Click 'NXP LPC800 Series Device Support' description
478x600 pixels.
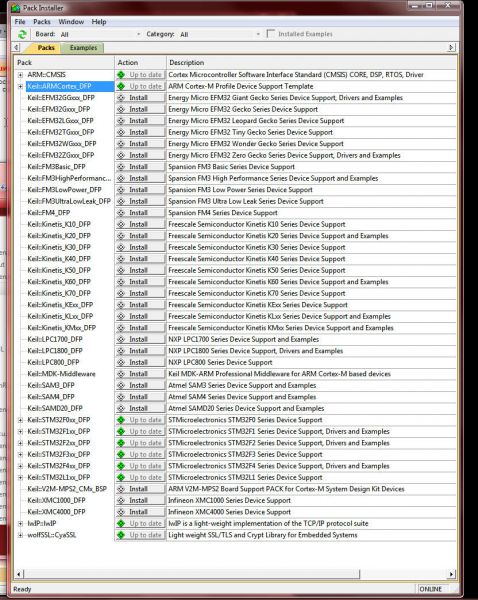[220, 362]
